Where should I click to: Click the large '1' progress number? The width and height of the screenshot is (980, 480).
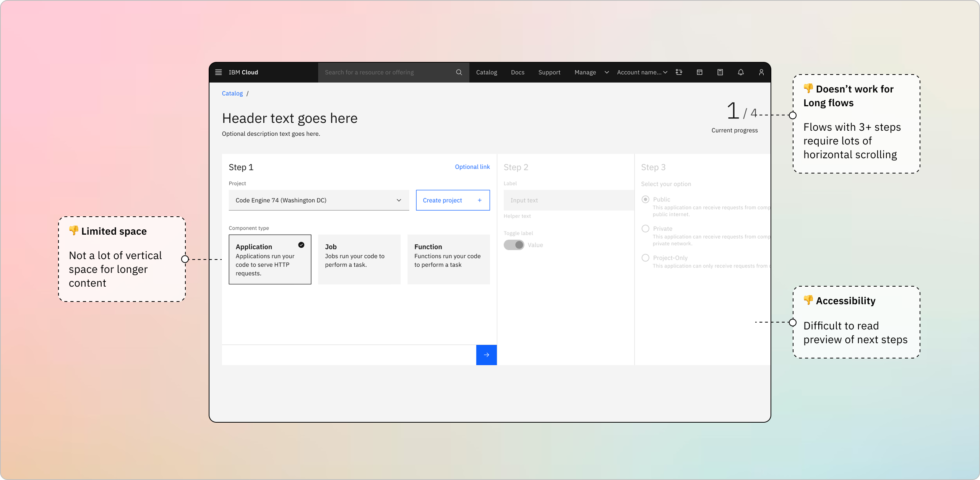point(732,111)
